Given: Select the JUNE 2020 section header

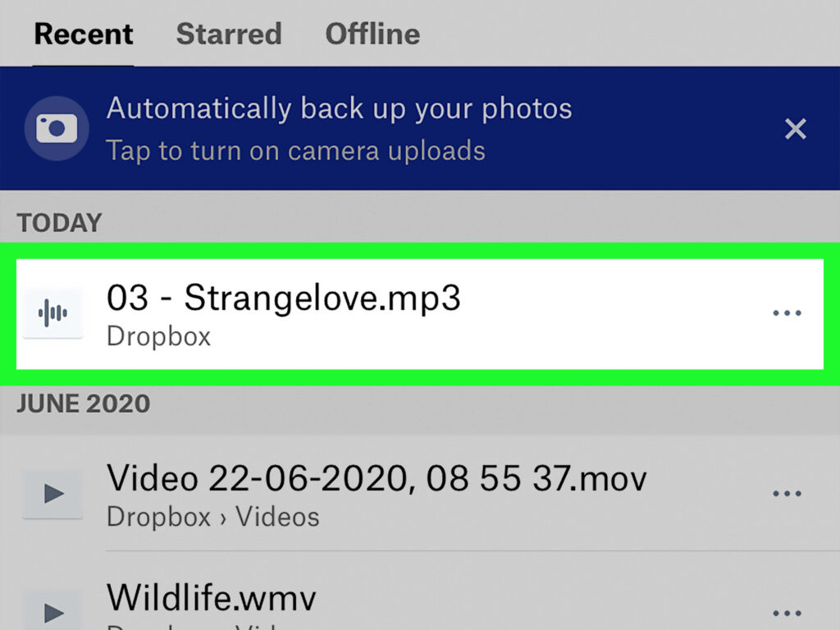Looking at the screenshot, I should (x=84, y=404).
